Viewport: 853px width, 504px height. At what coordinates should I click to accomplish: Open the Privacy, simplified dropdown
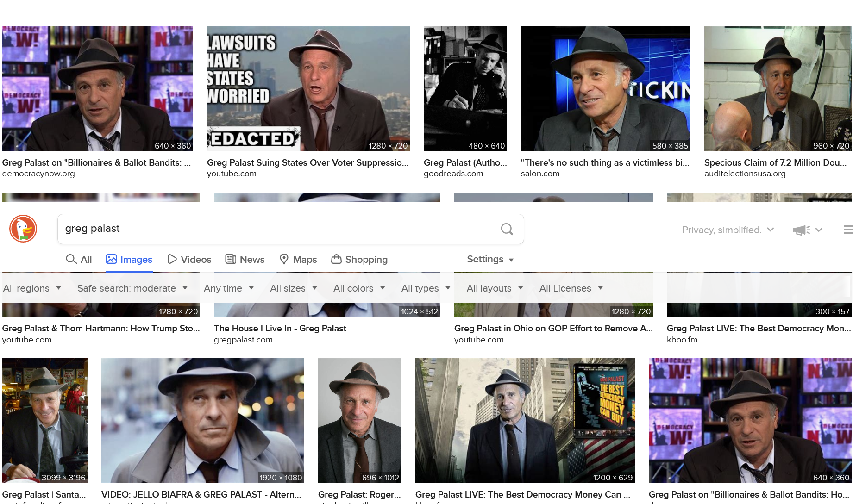click(728, 230)
